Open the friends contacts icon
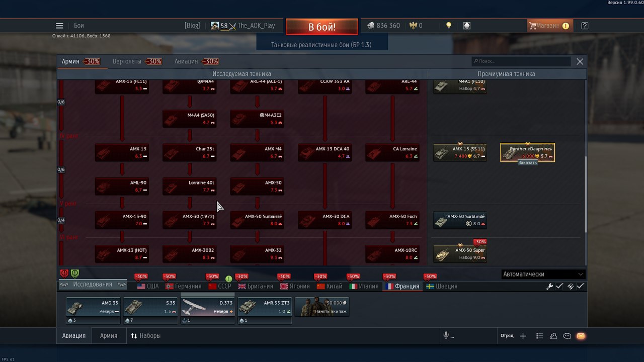This screenshot has height=362, width=644. click(x=553, y=336)
